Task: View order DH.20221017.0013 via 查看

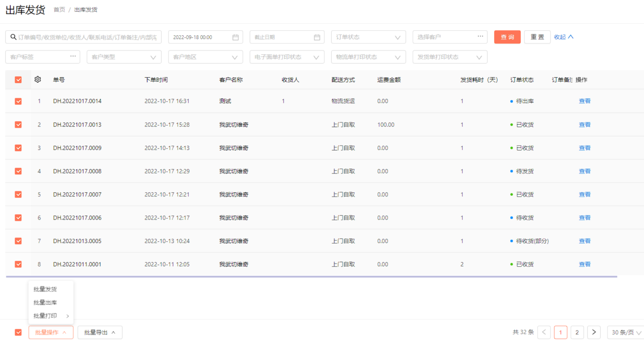Action: coord(585,124)
